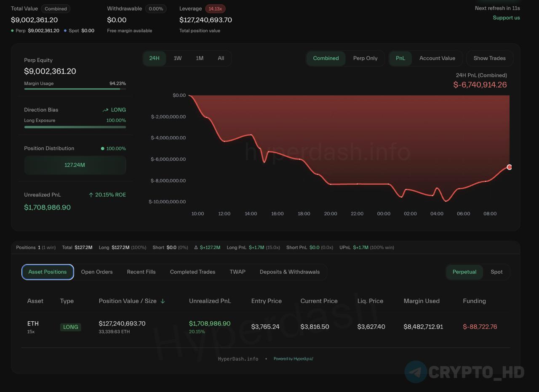Screen dimensions: 539x392
Task: Click Next refresh timer text
Action: (497, 8)
